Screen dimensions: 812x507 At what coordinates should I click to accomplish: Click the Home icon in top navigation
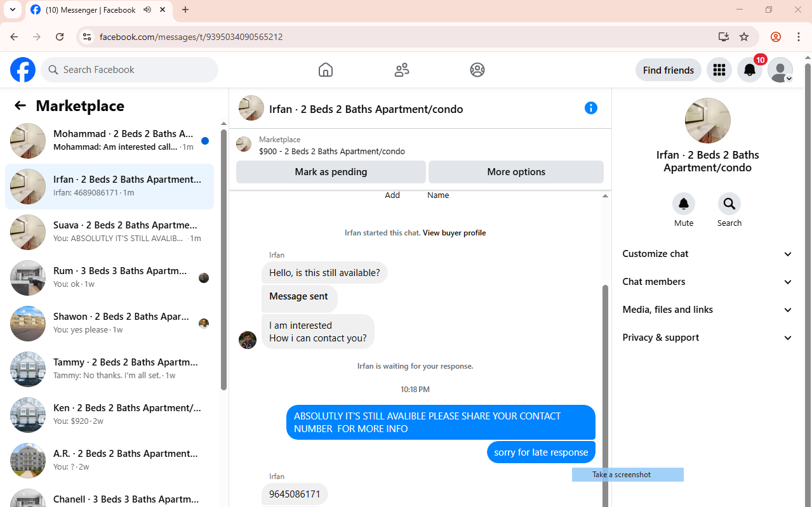coord(326,70)
